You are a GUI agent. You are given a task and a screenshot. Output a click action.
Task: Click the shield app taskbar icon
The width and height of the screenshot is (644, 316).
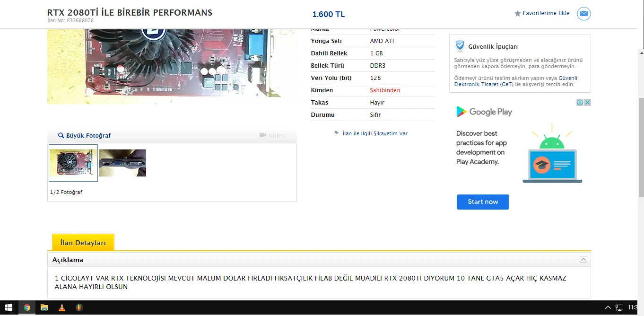(79, 307)
